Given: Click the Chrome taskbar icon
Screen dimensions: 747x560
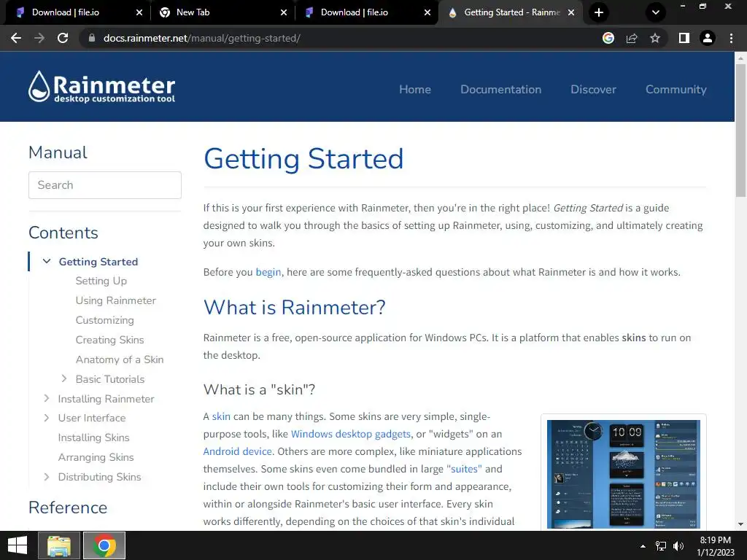Looking at the screenshot, I should coord(104,545).
